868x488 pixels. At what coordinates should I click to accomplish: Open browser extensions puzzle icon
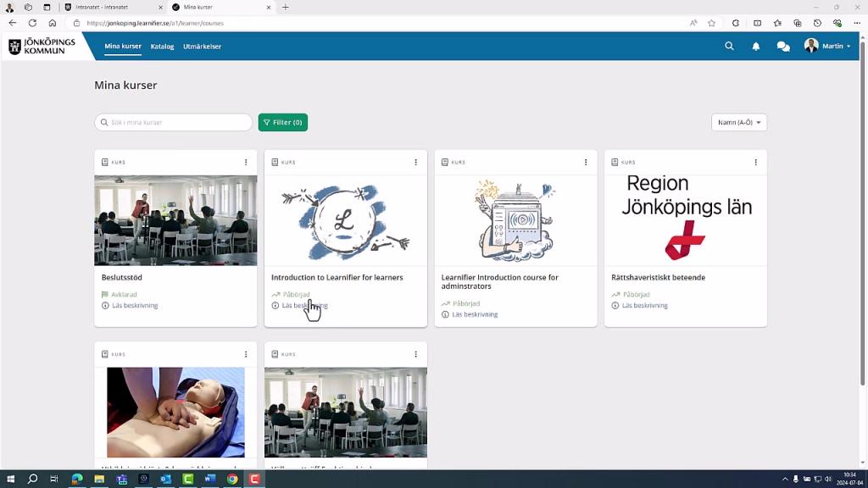736,23
